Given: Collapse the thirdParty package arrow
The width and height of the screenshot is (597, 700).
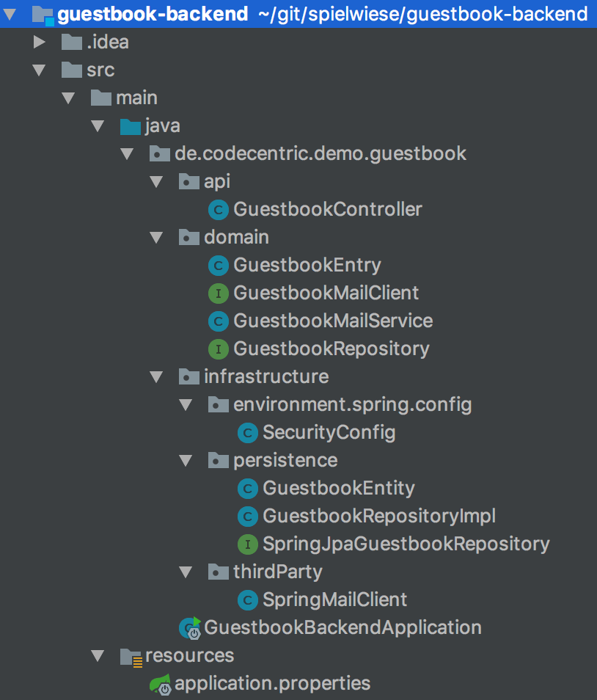Looking at the screenshot, I should click(186, 572).
